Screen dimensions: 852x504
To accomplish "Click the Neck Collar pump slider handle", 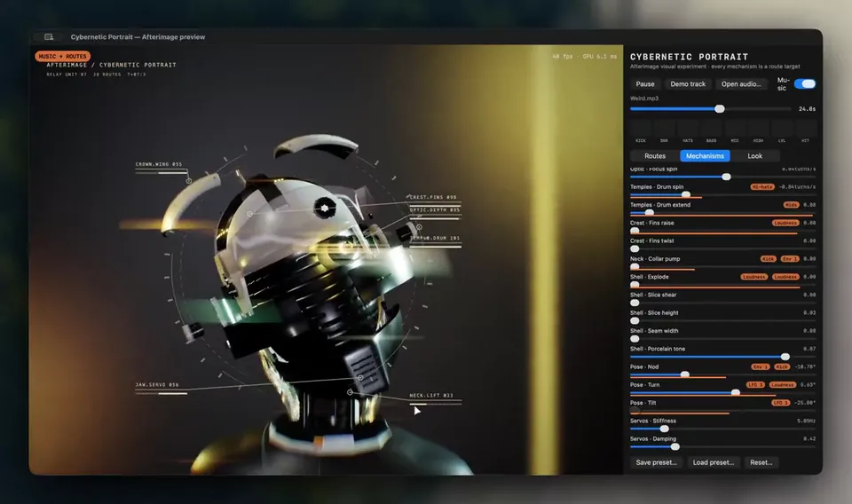I will point(635,266).
